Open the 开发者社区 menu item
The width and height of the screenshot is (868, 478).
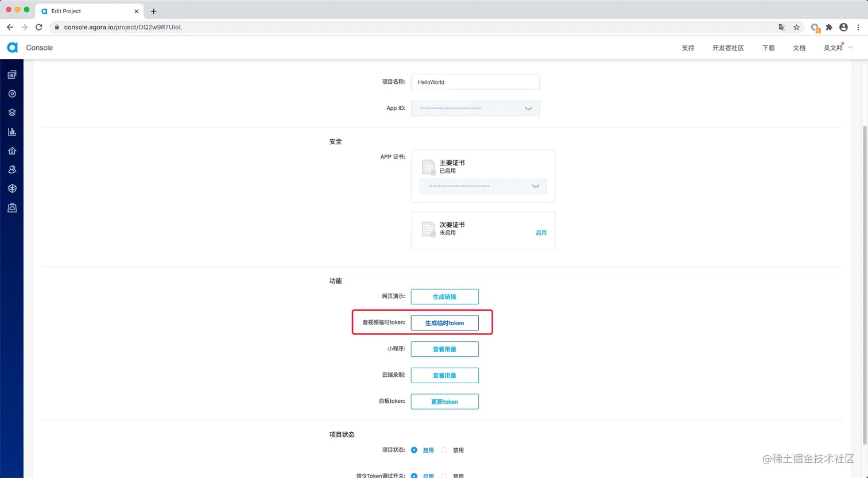727,48
